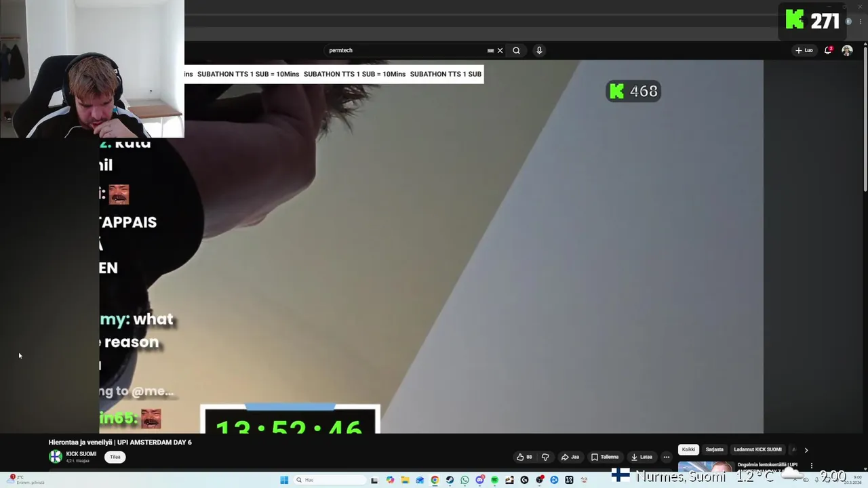Click the SUBATHON TTS ticker banner
This screenshot has height=488, width=868.
pyautogui.click(x=334, y=74)
